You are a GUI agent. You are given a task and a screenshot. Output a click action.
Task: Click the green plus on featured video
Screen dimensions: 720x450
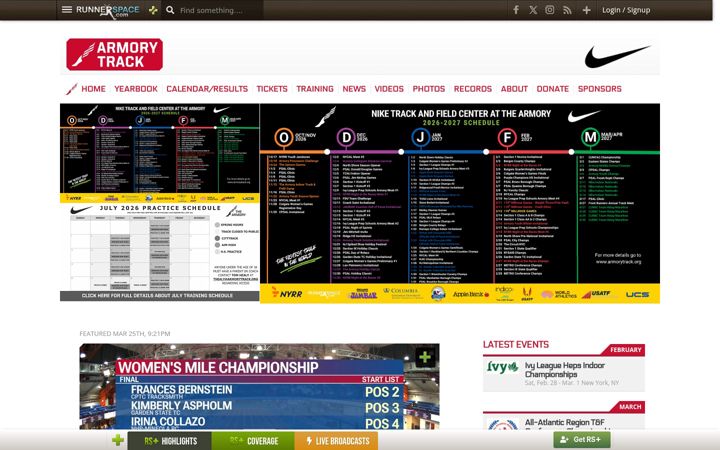(425, 357)
